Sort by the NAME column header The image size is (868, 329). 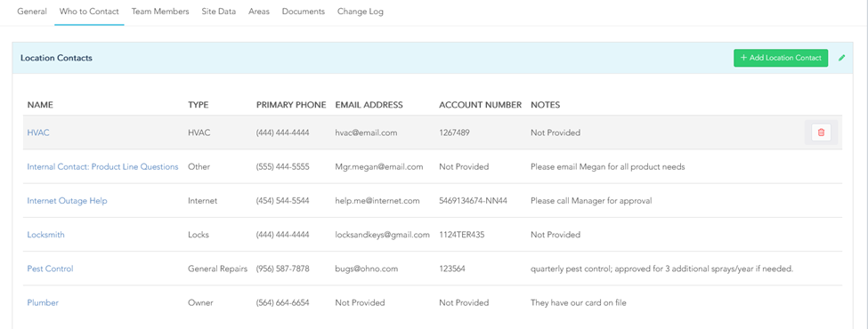coord(40,105)
